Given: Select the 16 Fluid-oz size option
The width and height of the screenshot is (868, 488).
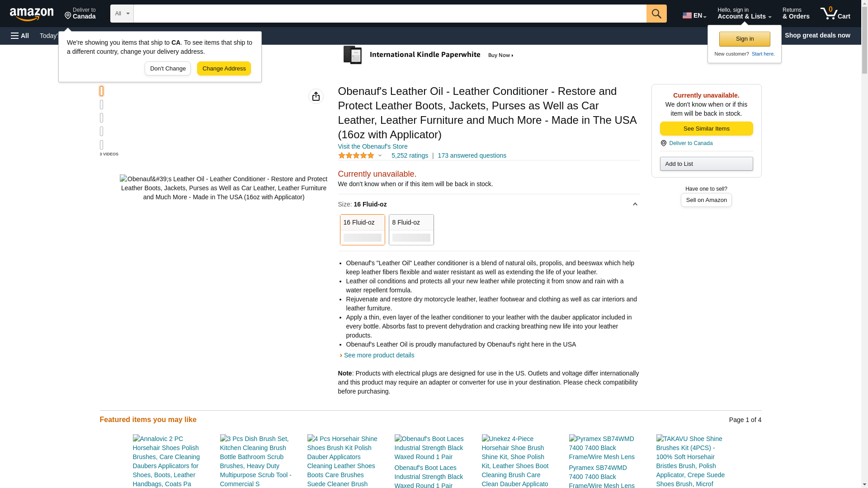Looking at the screenshot, I should (362, 230).
